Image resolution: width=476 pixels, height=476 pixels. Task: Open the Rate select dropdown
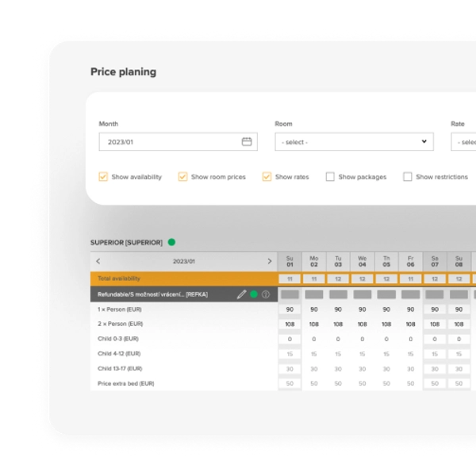pyautogui.click(x=463, y=141)
